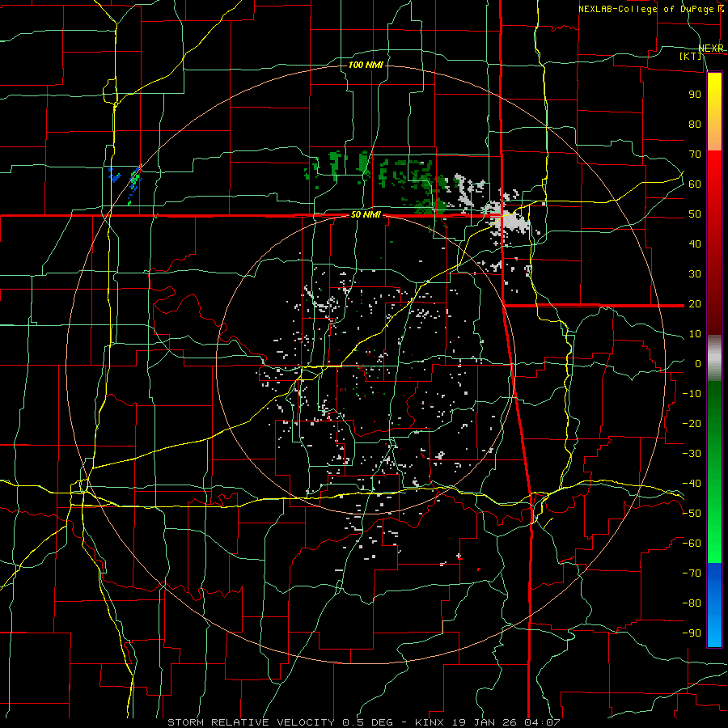Click the -40 value on the velocity scale
The image size is (728, 728).
[x=692, y=484]
